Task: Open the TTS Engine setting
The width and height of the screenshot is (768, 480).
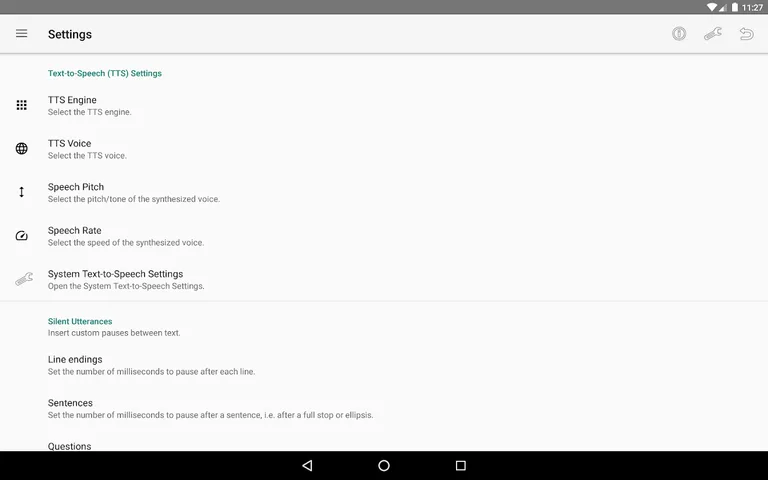Action: [x=384, y=105]
